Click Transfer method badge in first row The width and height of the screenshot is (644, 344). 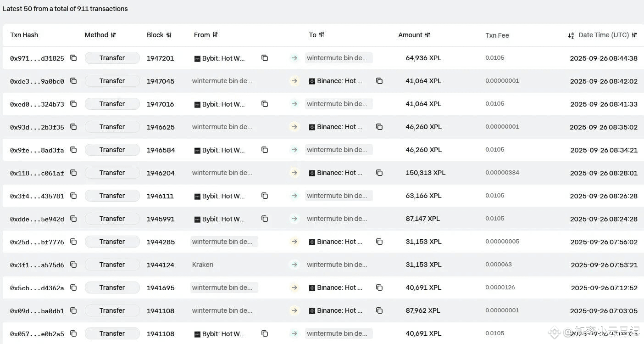coord(112,58)
